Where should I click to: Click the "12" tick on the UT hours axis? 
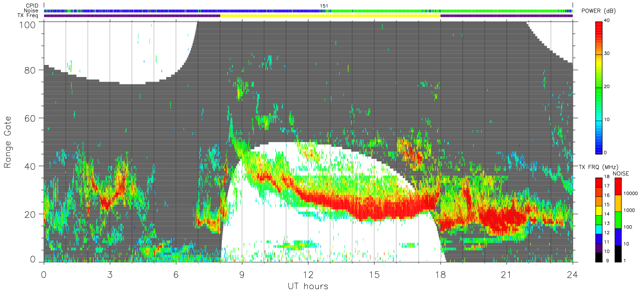pyautogui.click(x=308, y=274)
